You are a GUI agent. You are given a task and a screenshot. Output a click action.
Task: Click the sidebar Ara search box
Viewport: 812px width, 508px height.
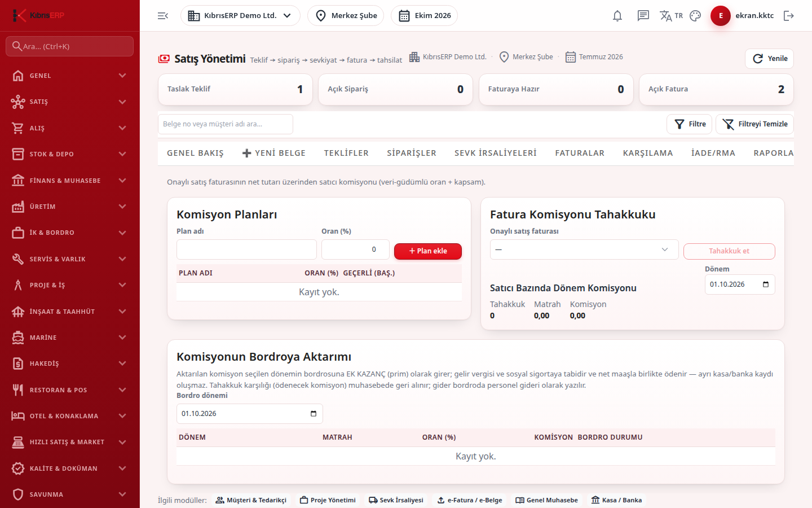point(69,46)
